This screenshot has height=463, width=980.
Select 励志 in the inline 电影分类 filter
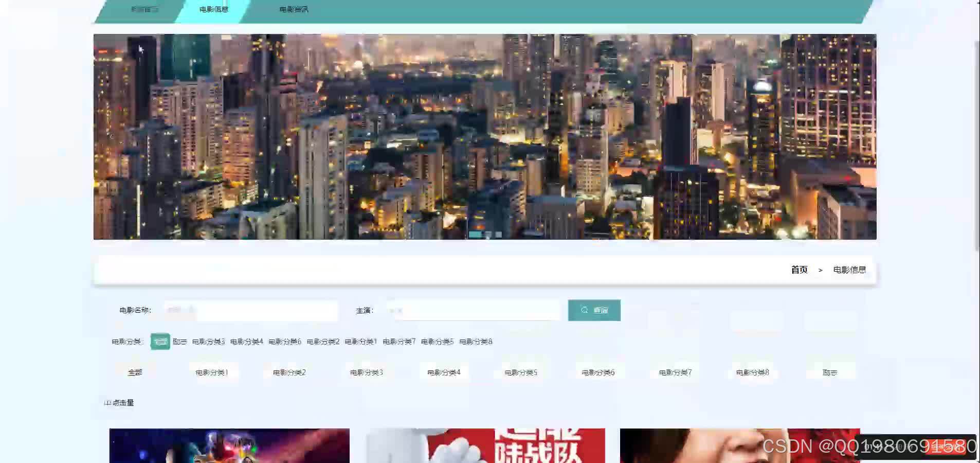(179, 342)
